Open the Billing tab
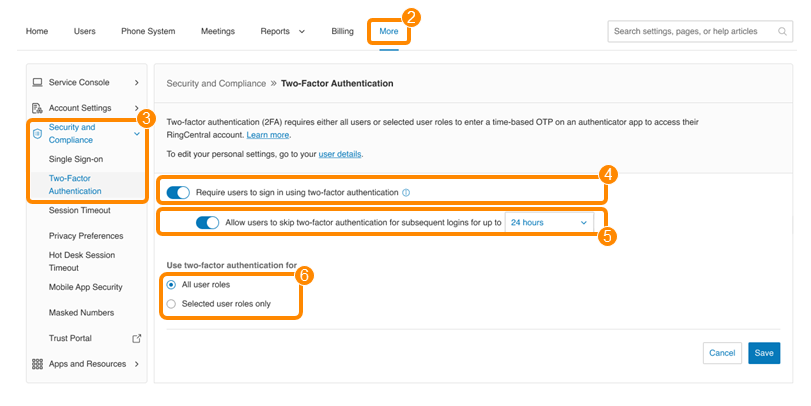This screenshot has width=811, height=406. pyautogui.click(x=342, y=31)
